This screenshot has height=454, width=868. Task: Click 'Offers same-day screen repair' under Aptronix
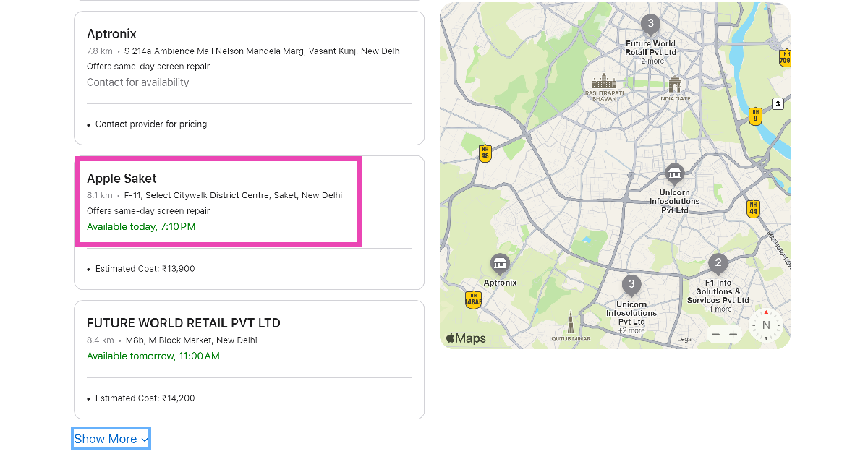(x=148, y=67)
